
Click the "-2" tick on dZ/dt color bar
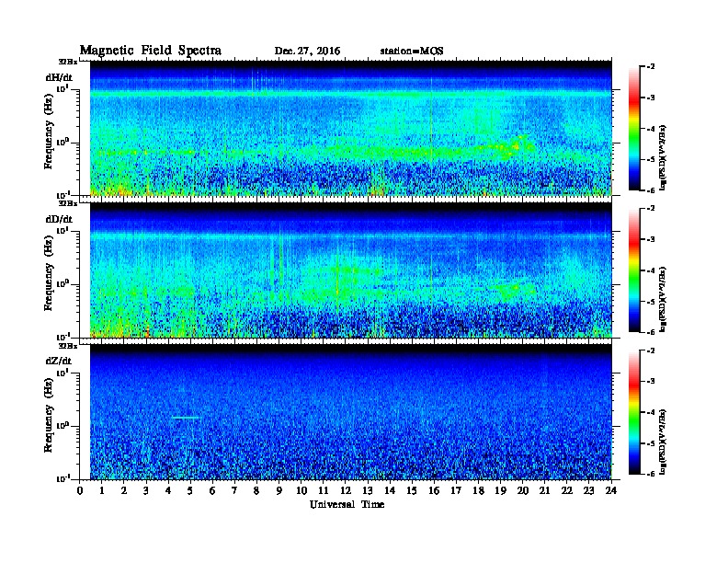[x=651, y=350]
